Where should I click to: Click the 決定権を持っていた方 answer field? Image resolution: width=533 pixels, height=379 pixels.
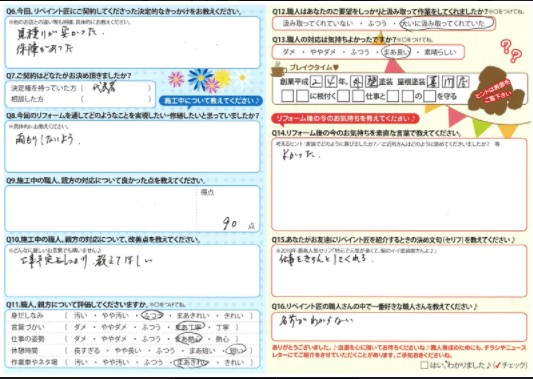(x=116, y=88)
